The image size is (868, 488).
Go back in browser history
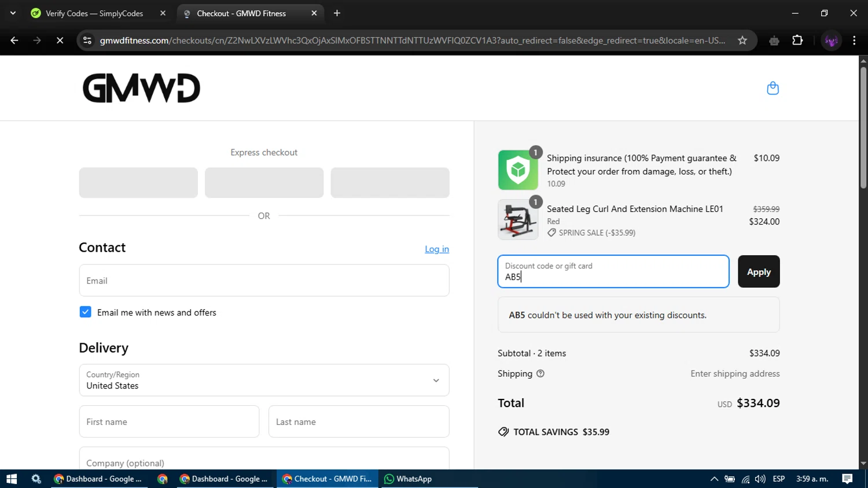click(x=14, y=41)
